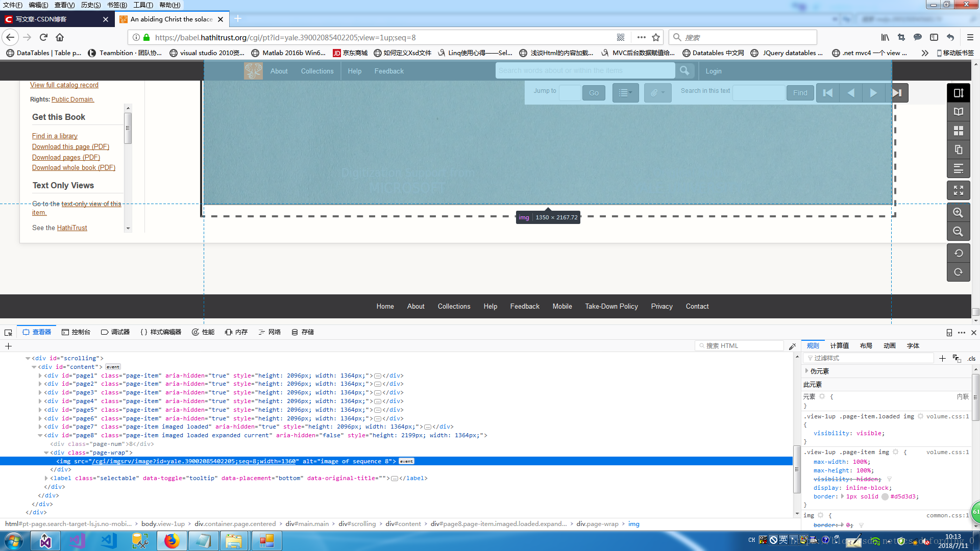Switch to thumbnail grid view icon
The width and height of the screenshot is (980, 551).
[x=958, y=131]
